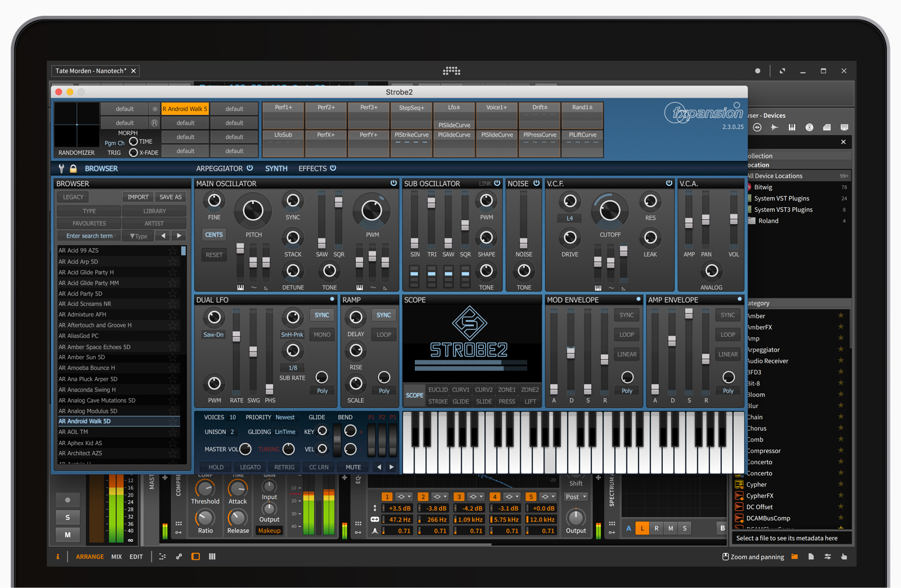Open the Post dropdown in EQ device
This screenshot has width=901, height=588.
pyautogui.click(x=576, y=497)
